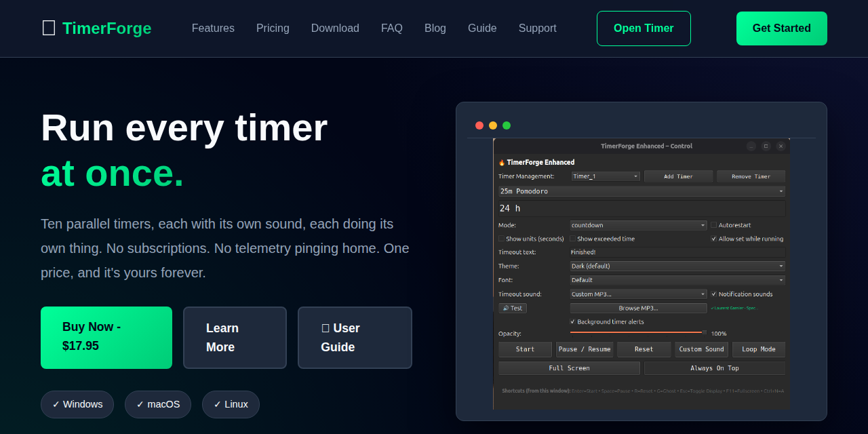Enable Show exceeded time checkbox
Screen dimensions: 868x434
(x=572, y=239)
